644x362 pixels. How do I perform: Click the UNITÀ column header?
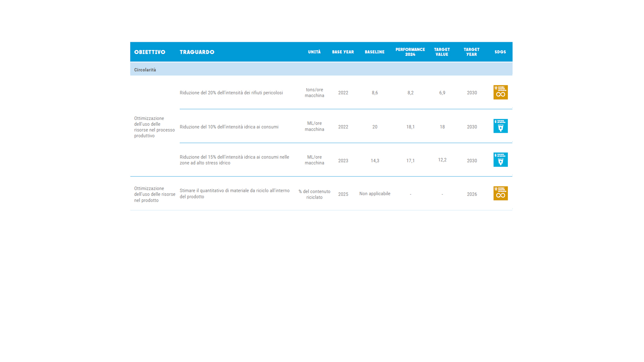(x=314, y=52)
